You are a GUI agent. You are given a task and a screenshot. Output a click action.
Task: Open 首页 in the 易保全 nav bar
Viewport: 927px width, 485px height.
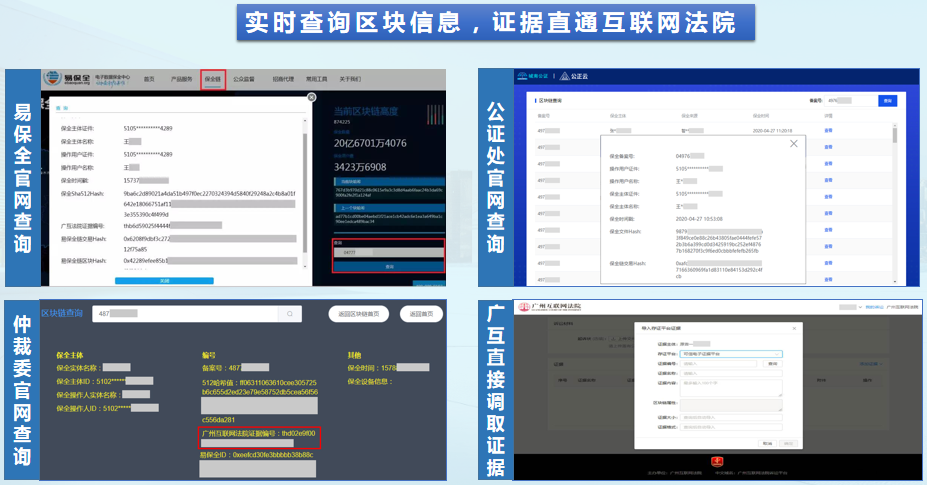coord(149,79)
